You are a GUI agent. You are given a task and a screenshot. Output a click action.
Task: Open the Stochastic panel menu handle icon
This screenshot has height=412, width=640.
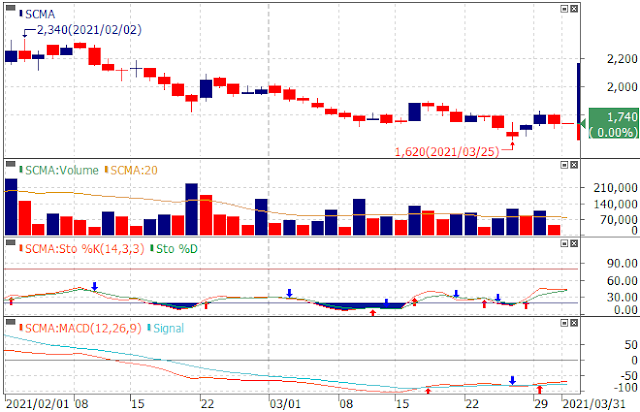(x=11, y=243)
